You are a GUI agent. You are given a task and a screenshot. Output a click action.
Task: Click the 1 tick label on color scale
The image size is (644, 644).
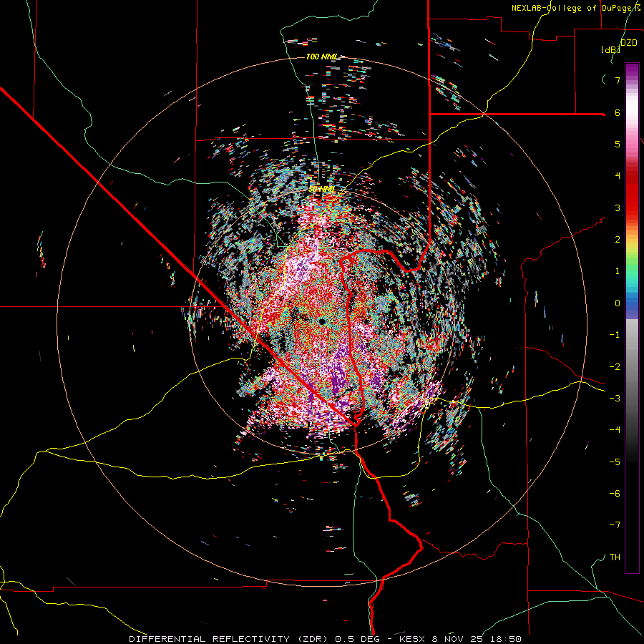[618, 271]
